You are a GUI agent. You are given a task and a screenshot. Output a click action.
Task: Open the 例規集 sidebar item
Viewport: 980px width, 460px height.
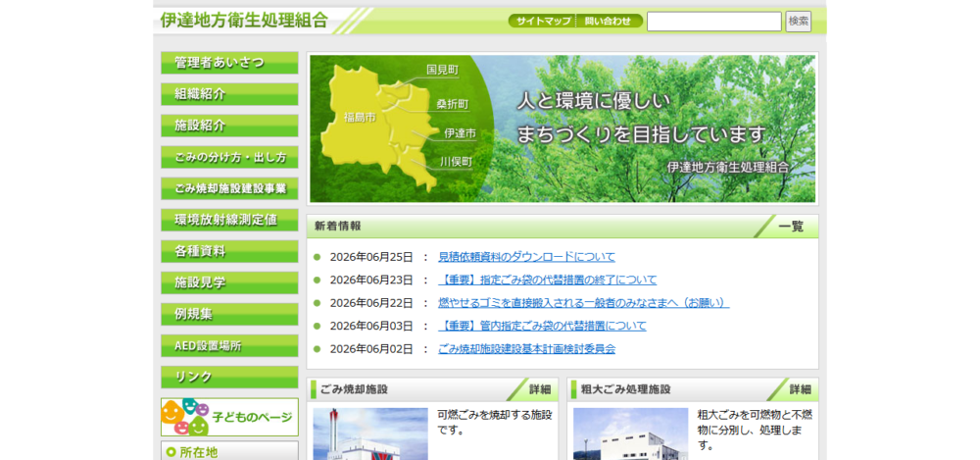coord(229,314)
